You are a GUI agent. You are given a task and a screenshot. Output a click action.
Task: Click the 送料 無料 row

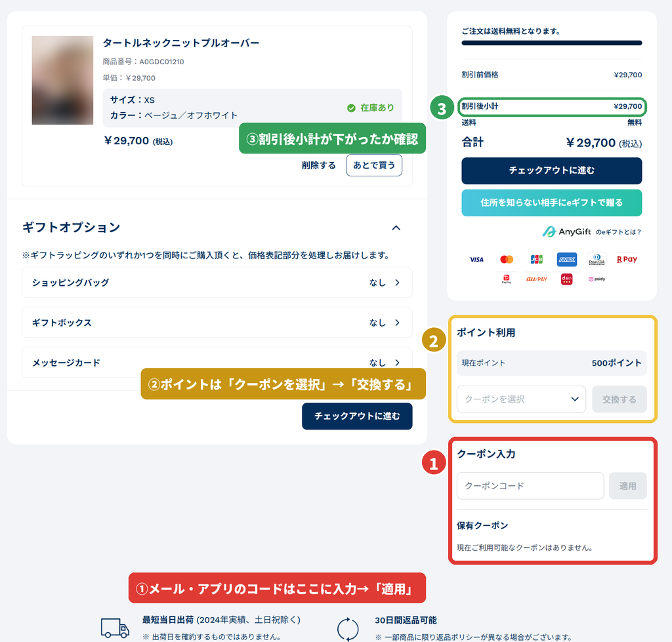(551, 123)
